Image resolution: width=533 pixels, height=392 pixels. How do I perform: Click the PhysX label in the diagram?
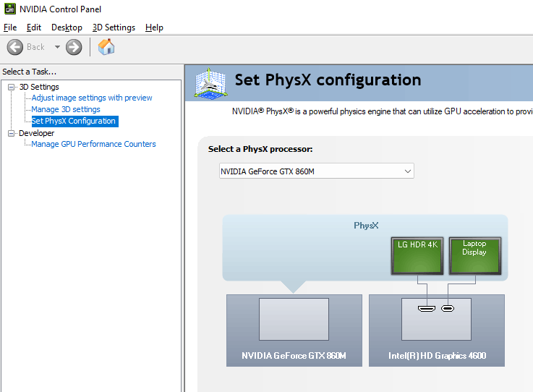pyautogui.click(x=366, y=226)
